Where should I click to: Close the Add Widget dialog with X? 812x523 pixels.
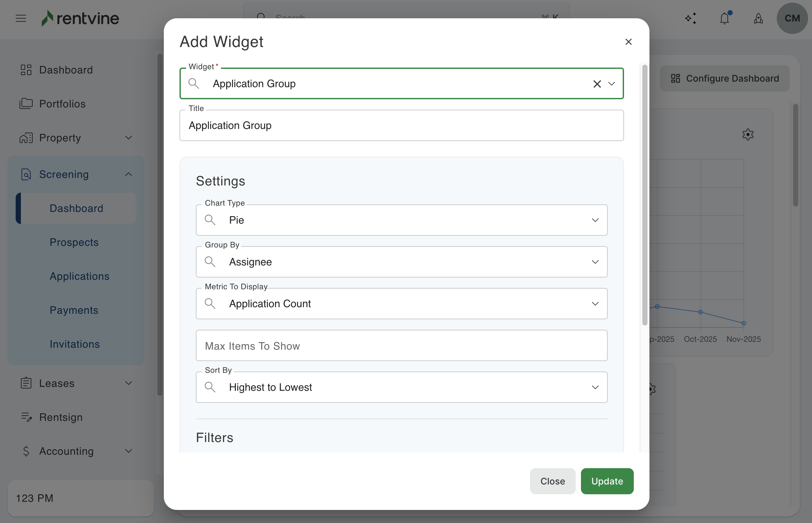click(x=628, y=42)
